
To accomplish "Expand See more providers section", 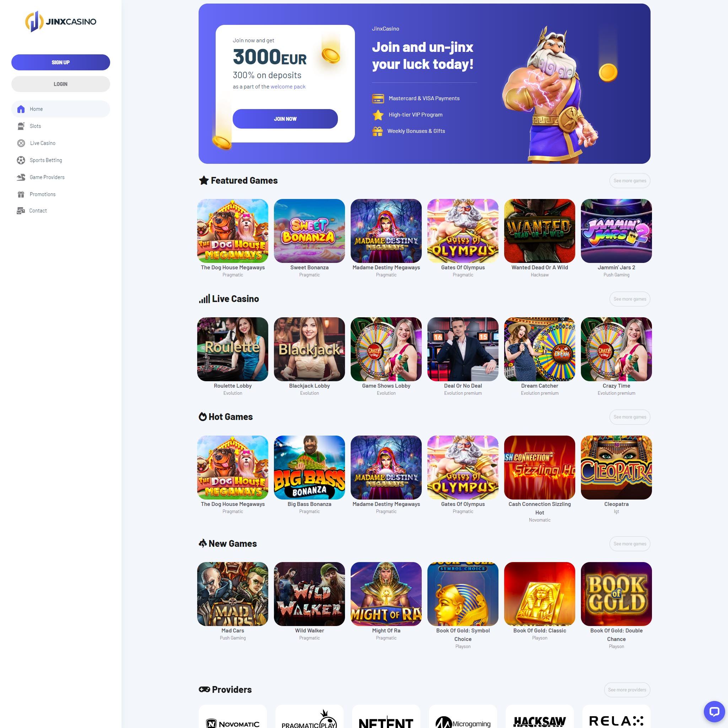I will pyautogui.click(x=627, y=689).
